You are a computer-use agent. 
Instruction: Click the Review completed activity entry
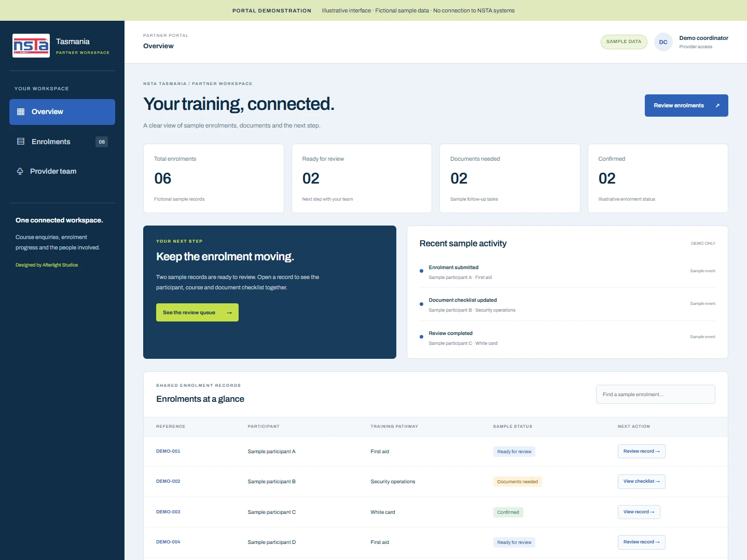(568, 338)
